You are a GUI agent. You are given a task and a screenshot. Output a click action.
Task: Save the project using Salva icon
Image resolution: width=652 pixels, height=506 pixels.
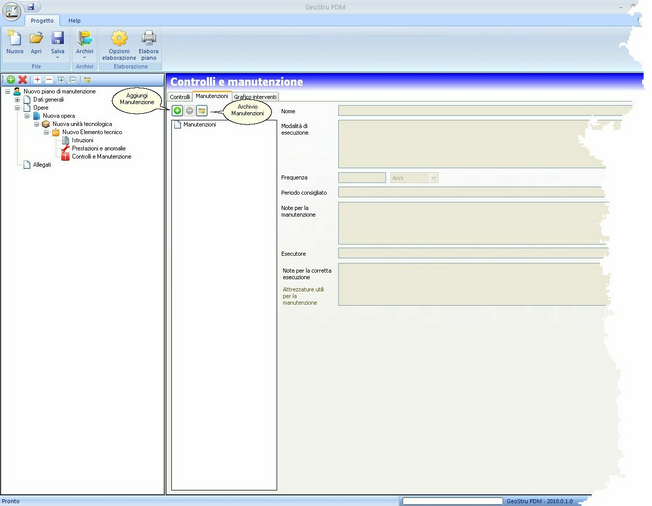tap(57, 39)
